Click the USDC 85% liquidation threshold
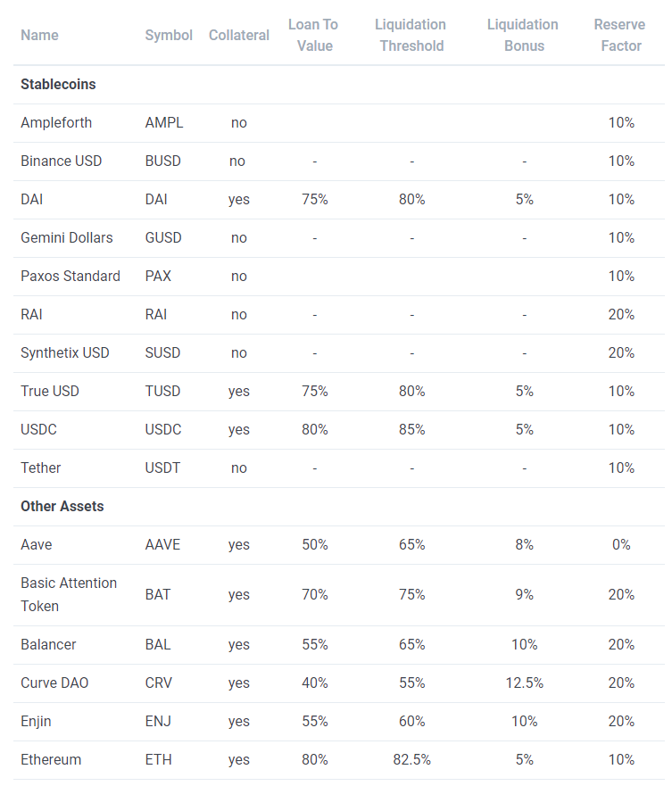 tap(411, 430)
